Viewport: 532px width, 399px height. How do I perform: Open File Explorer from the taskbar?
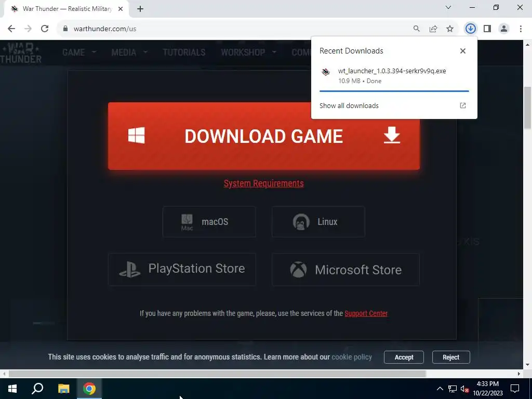tap(63, 389)
